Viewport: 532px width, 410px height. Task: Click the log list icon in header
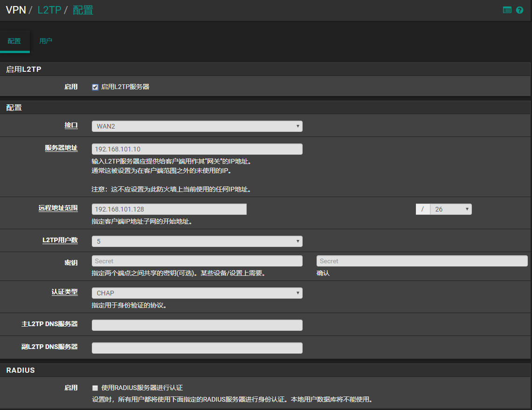coord(507,10)
